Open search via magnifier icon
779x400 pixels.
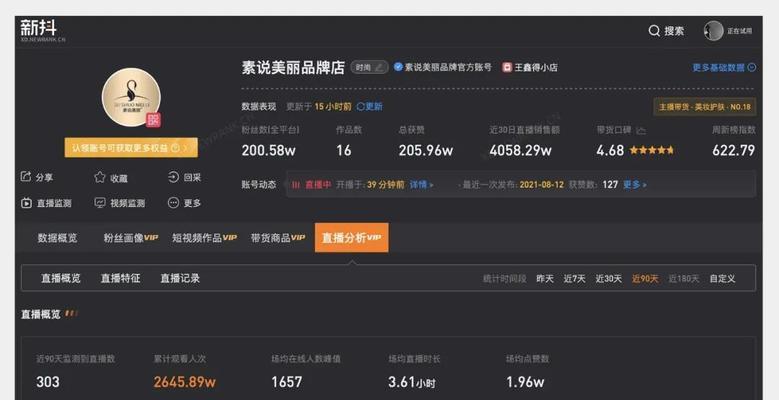click(x=654, y=31)
